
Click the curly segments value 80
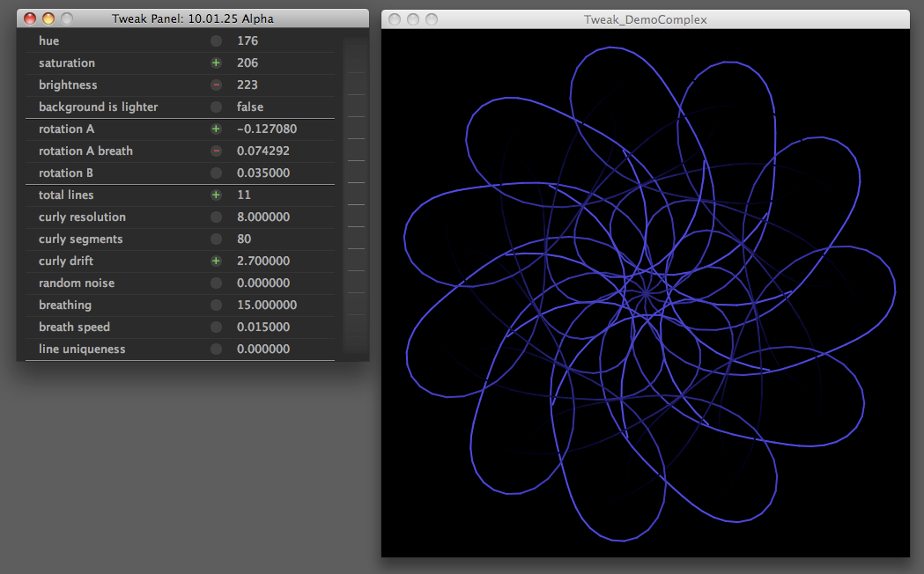(x=244, y=239)
